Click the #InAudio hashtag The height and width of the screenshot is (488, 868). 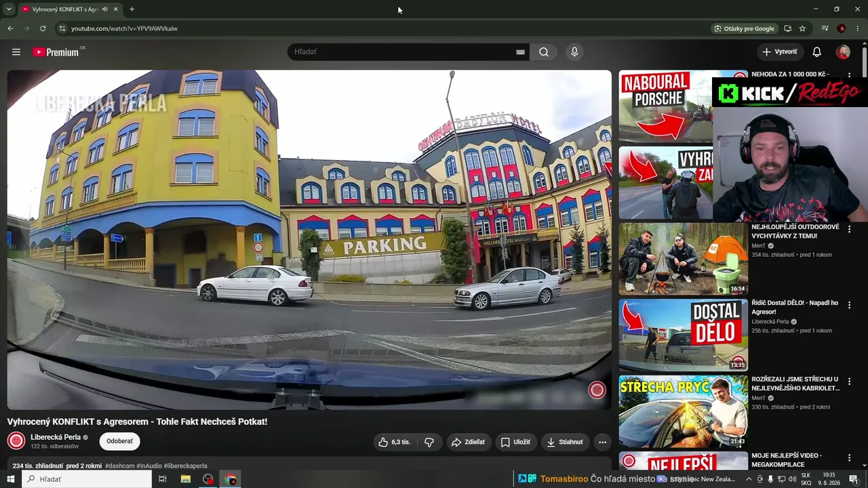pos(149,466)
